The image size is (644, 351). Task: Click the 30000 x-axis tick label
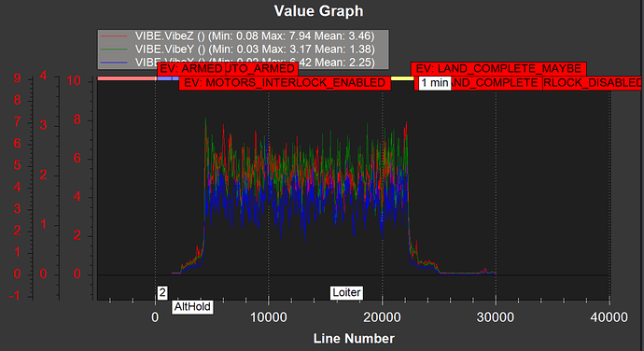tap(496, 317)
